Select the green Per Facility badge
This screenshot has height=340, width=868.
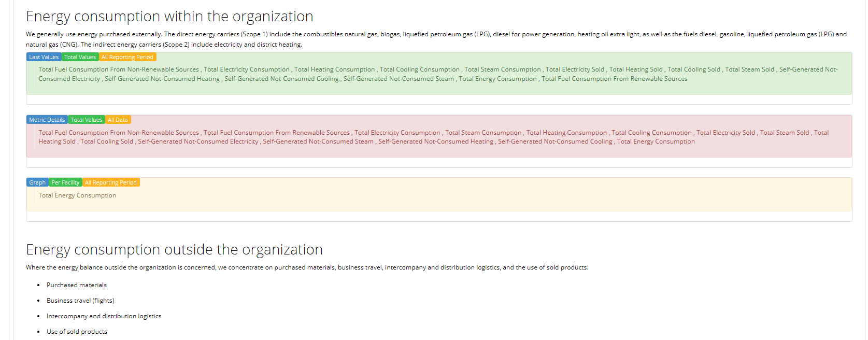pos(65,182)
